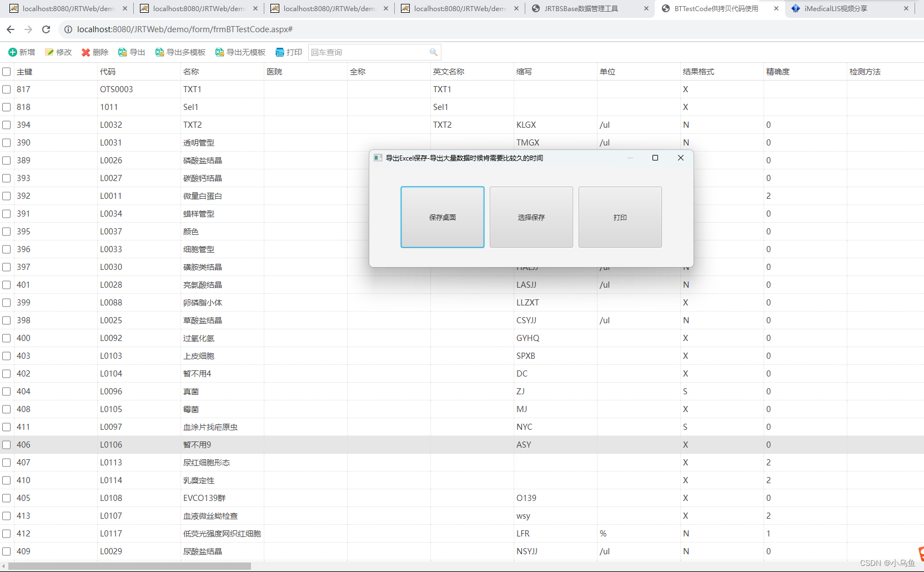This screenshot has width=924, height=572.
Task: Check the row 412 checkbox
Action: [x=7, y=534]
